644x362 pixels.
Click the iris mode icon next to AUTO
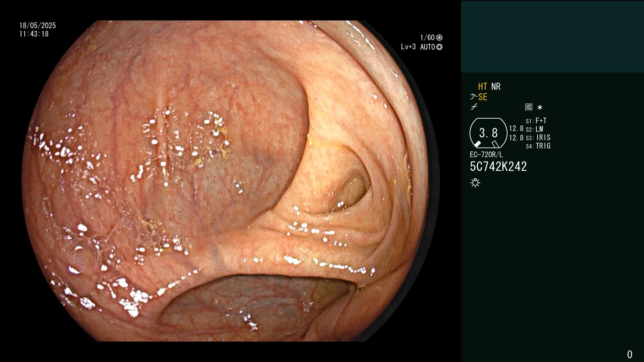point(439,47)
